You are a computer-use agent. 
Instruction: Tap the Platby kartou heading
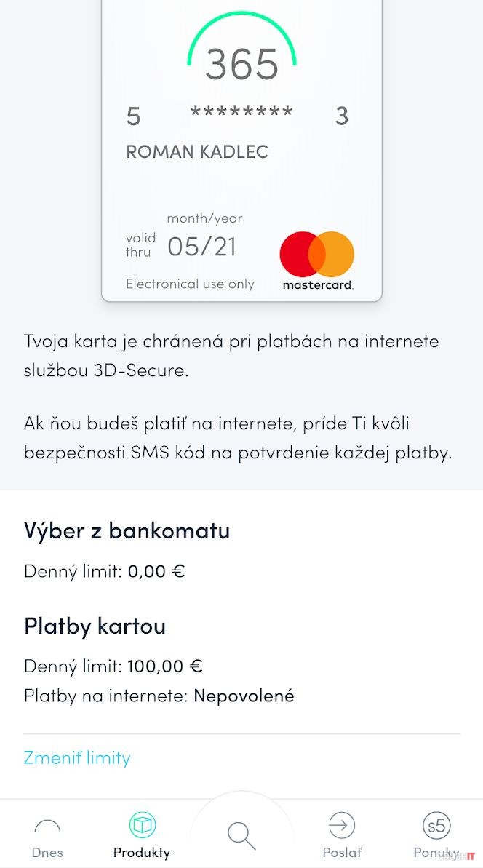click(95, 626)
